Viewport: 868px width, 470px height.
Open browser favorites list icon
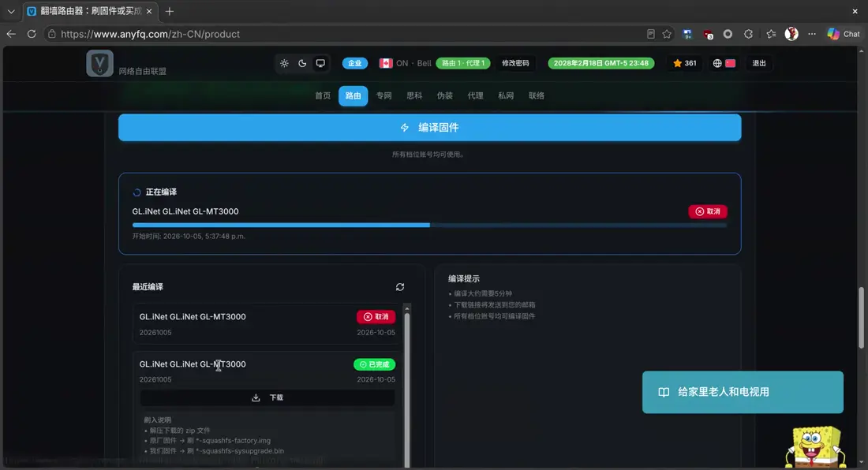tap(771, 34)
